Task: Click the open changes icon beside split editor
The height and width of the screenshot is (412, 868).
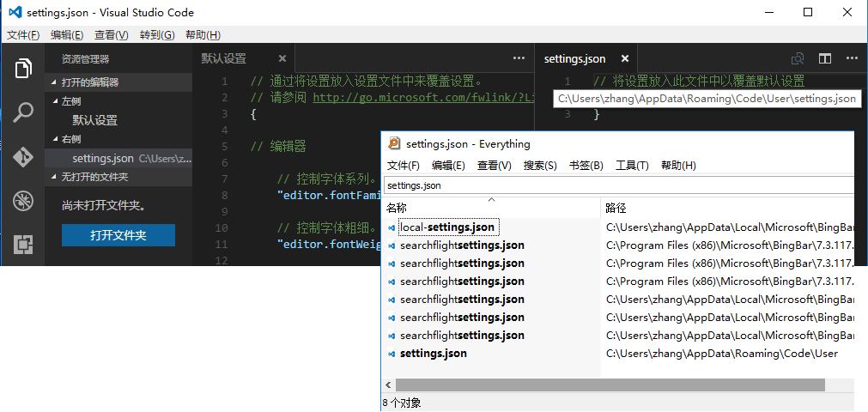Action: 798,58
